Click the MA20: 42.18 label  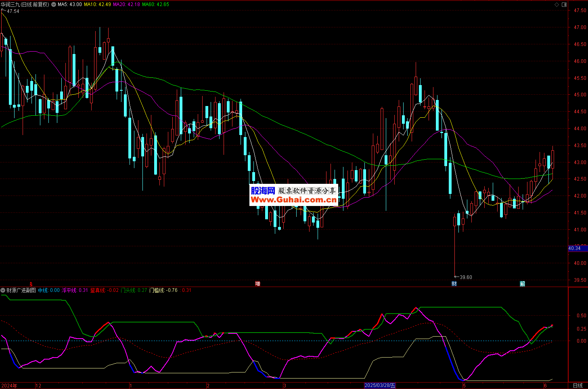pyautogui.click(x=126, y=4)
